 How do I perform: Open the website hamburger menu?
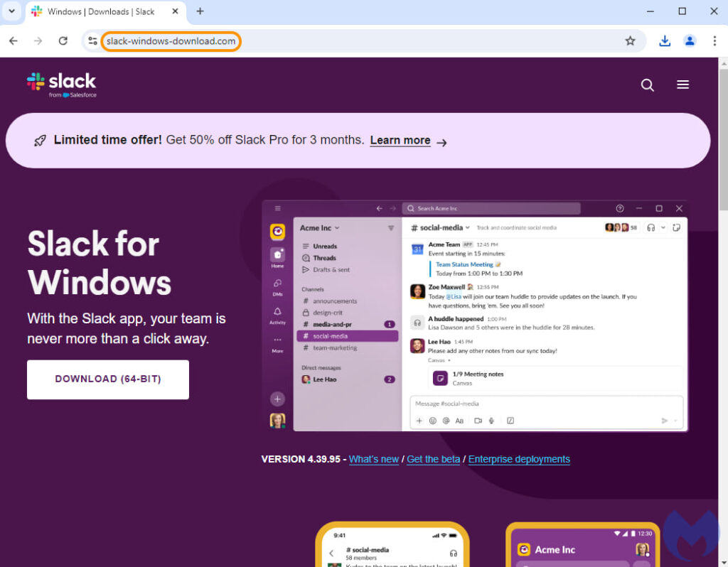click(682, 85)
